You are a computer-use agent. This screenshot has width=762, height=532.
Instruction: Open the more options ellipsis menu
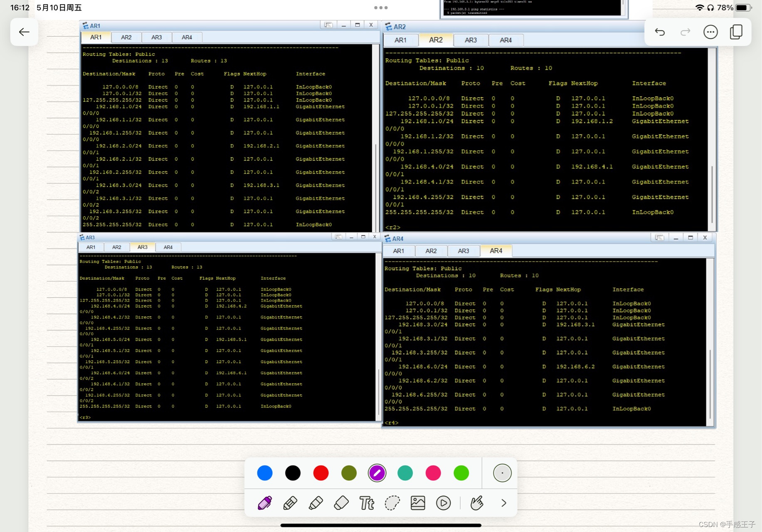pos(710,32)
